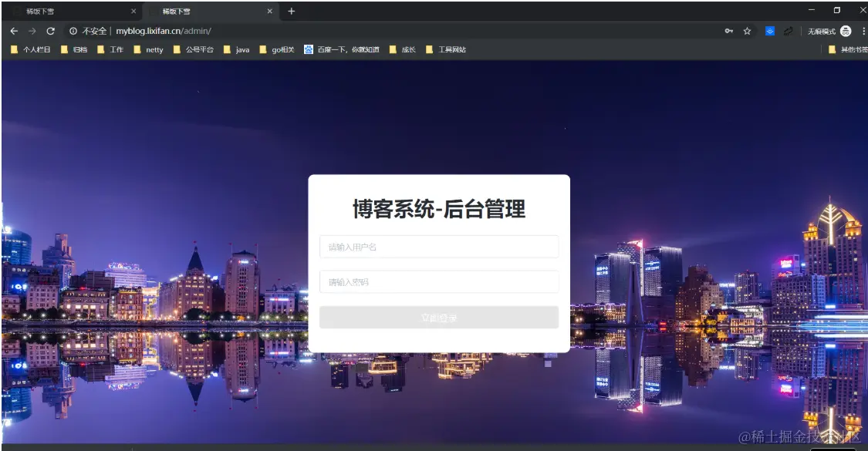
Task: Open the 工具网站 bookmark folder
Action: [x=446, y=49]
